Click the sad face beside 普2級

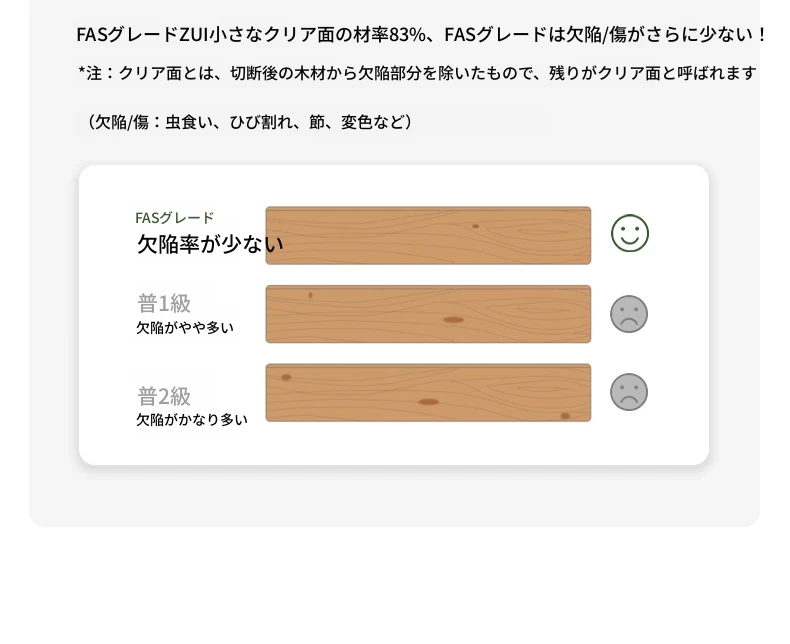click(x=629, y=392)
